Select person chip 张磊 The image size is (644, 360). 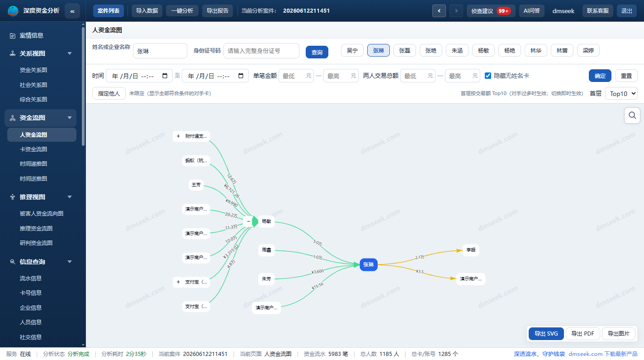[405, 50]
